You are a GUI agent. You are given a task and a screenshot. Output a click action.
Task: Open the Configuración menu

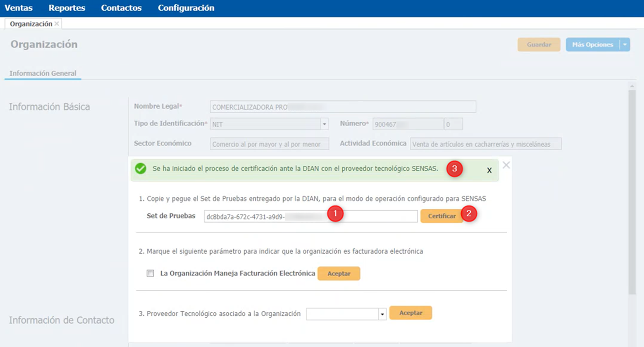point(186,8)
